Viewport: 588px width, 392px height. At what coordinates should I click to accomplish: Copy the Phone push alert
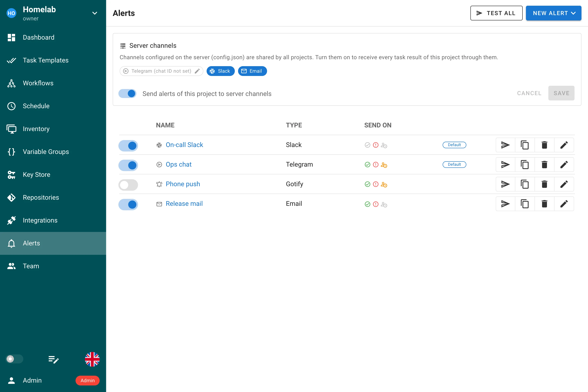[525, 184]
